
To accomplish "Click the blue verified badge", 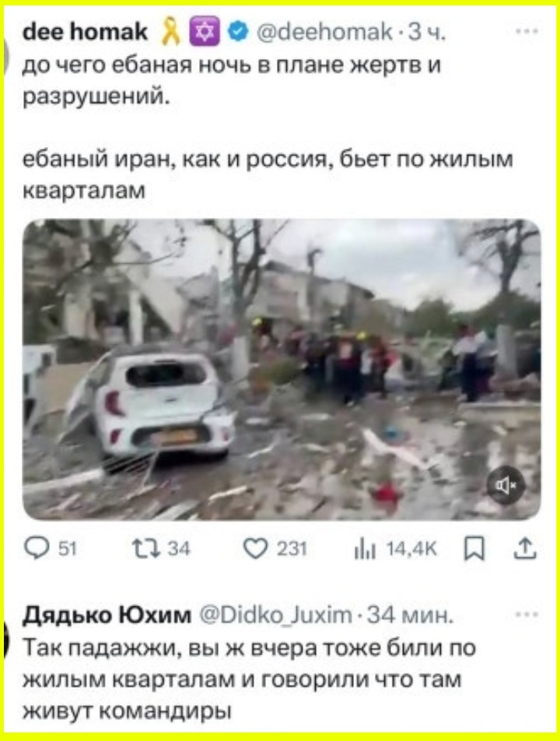I will (x=239, y=32).
